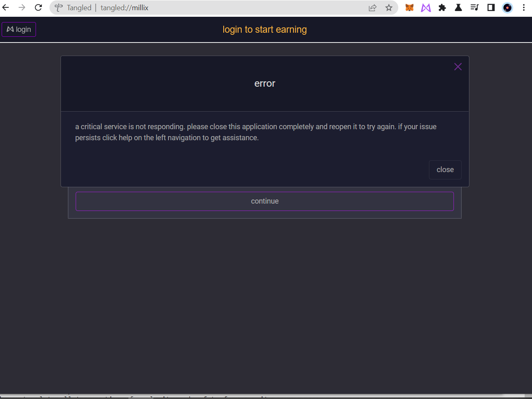Open the Chrome three-dot menu
This screenshot has width=532, height=399.
pos(524,7)
